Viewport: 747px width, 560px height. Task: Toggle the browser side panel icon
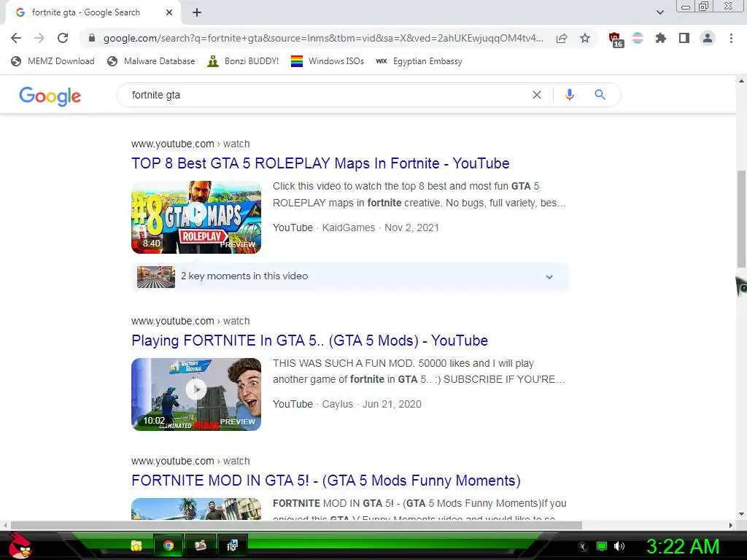[684, 38]
